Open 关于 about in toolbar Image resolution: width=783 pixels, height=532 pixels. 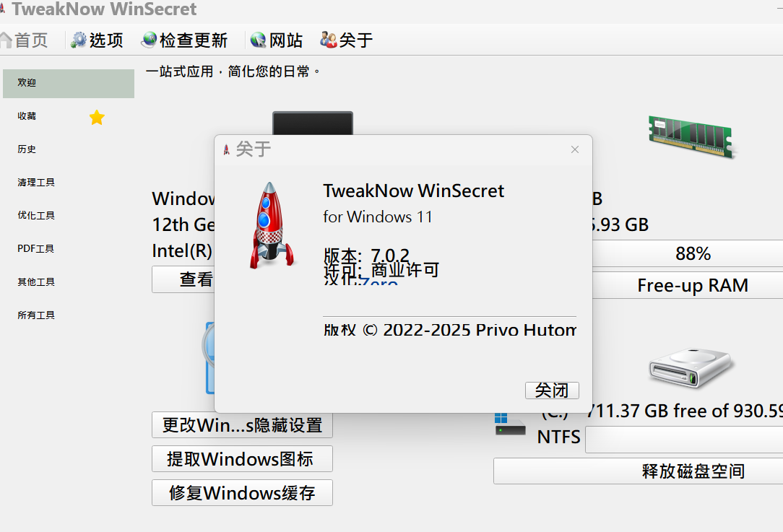(x=347, y=40)
